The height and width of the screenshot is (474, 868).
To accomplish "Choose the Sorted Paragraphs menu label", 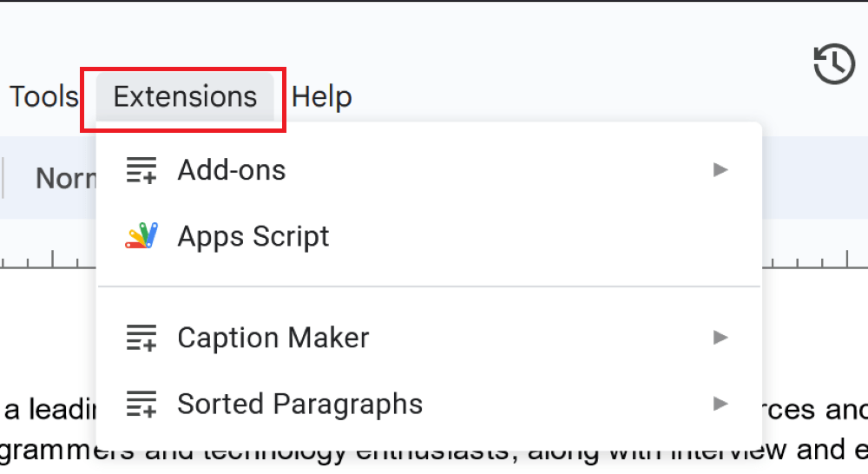I will [x=299, y=404].
